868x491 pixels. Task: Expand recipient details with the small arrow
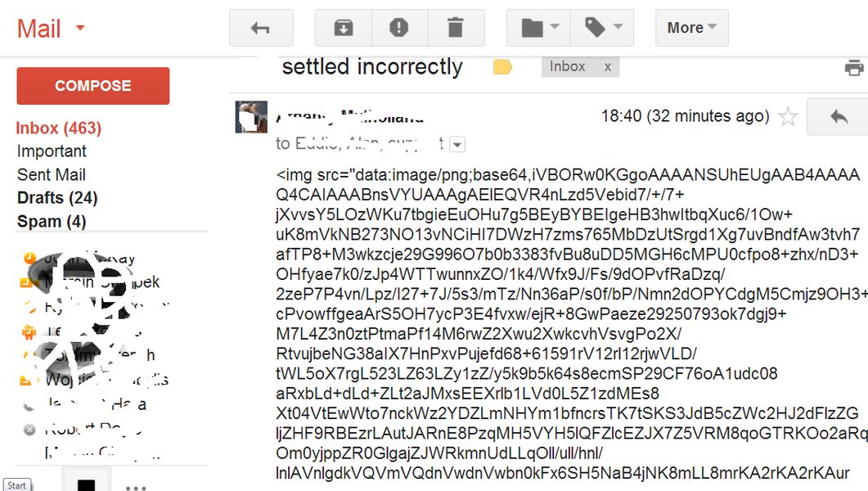click(x=456, y=143)
